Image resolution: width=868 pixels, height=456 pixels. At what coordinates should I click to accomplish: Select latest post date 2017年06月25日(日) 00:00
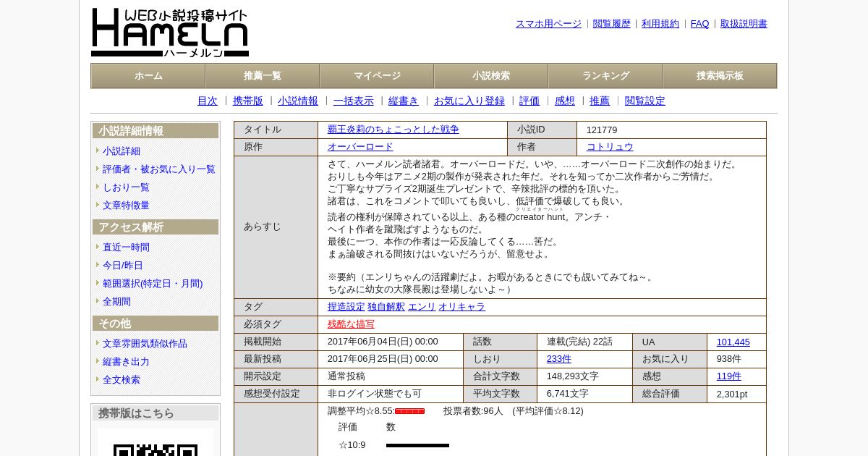383,359
